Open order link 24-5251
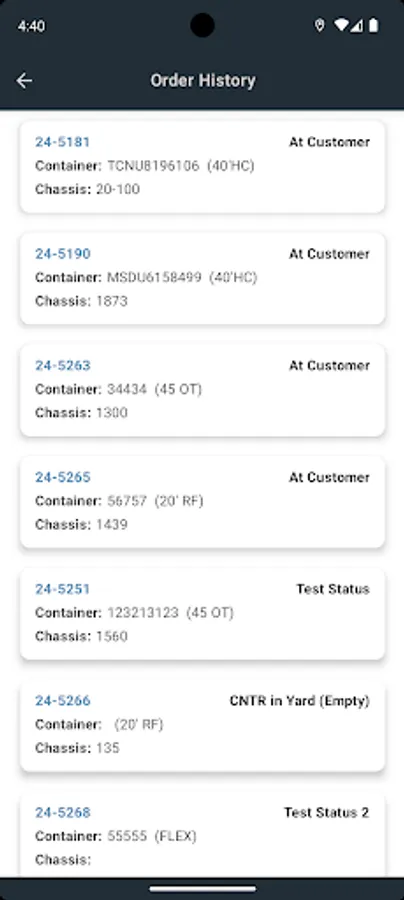This screenshot has width=404, height=900. click(x=63, y=589)
